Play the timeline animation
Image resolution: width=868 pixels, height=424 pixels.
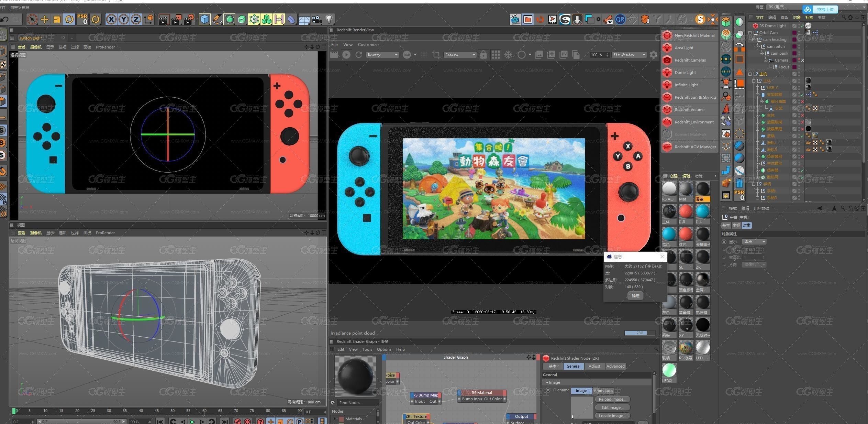coord(192,421)
